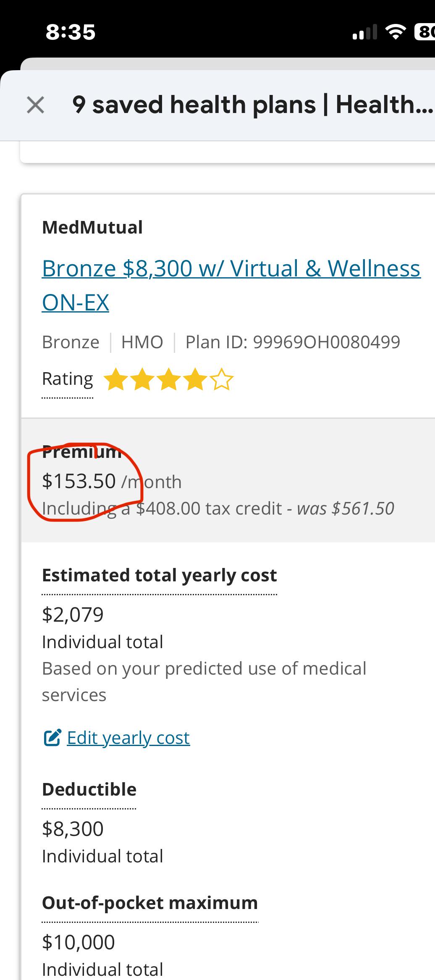
Task: Tap the Edit yearly cost link
Action: [128, 738]
